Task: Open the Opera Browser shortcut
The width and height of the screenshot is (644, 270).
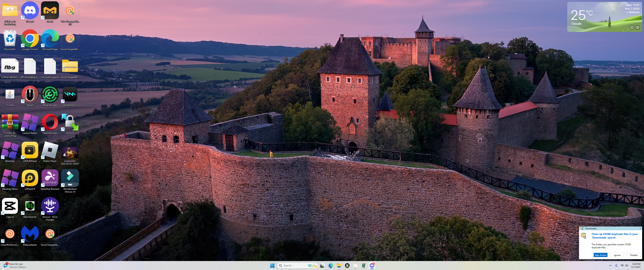Action: [x=50, y=122]
